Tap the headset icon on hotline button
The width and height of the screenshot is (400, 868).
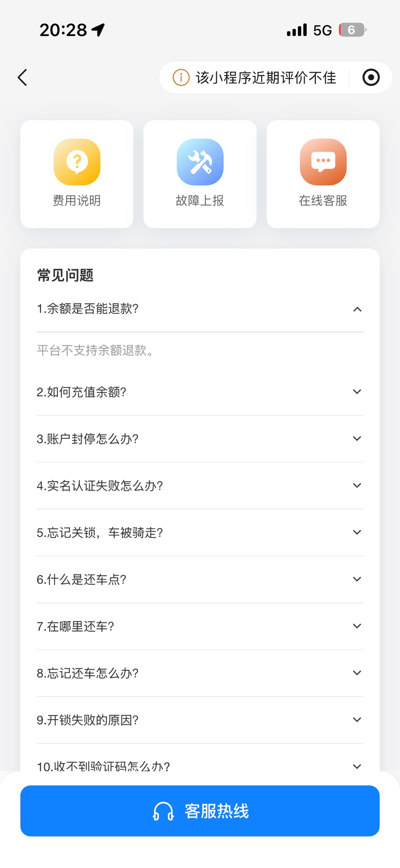[x=163, y=811]
